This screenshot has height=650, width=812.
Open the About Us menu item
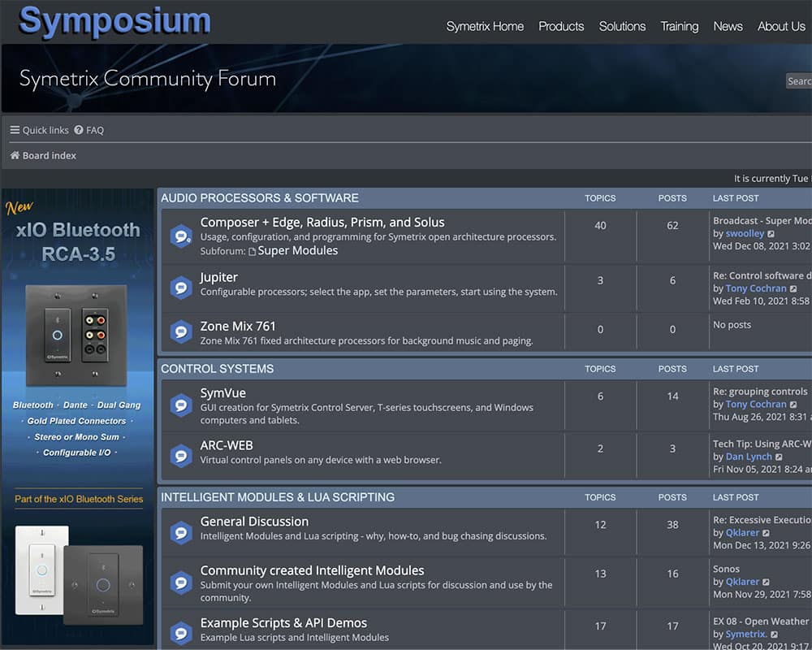(x=781, y=26)
